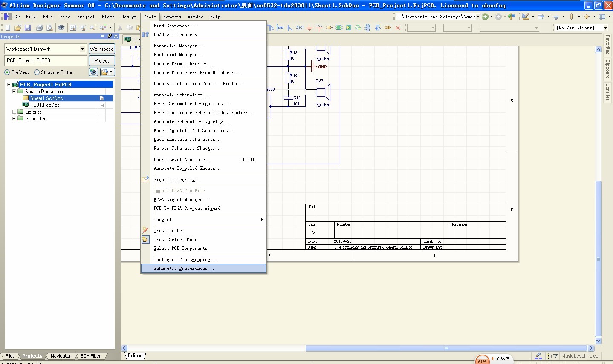Click the Fit Document zoom icon
Viewport: 613px width, 364px height.
(x=73, y=28)
